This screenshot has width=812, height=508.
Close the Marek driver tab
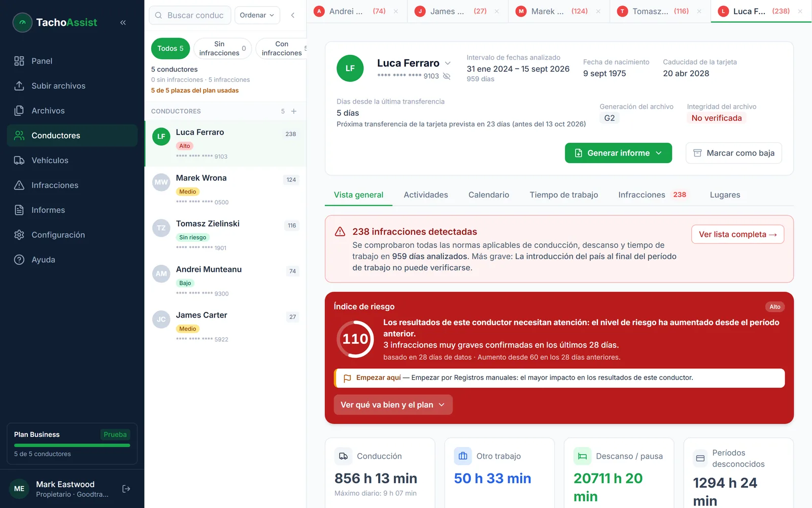tap(598, 11)
